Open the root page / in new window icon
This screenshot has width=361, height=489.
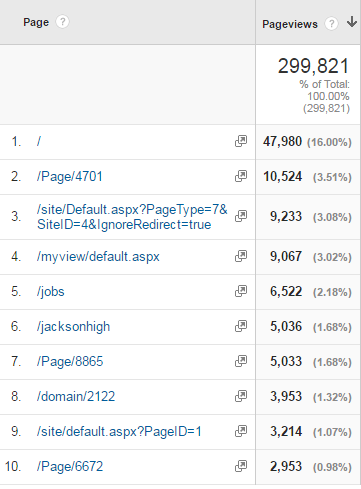[x=241, y=141]
